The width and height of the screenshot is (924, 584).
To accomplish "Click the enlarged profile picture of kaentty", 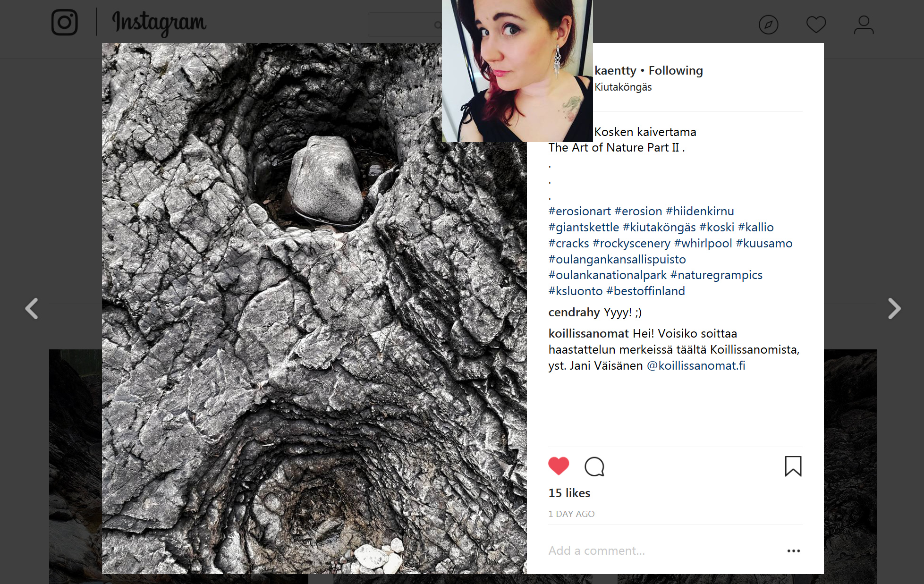I will [x=517, y=71].
